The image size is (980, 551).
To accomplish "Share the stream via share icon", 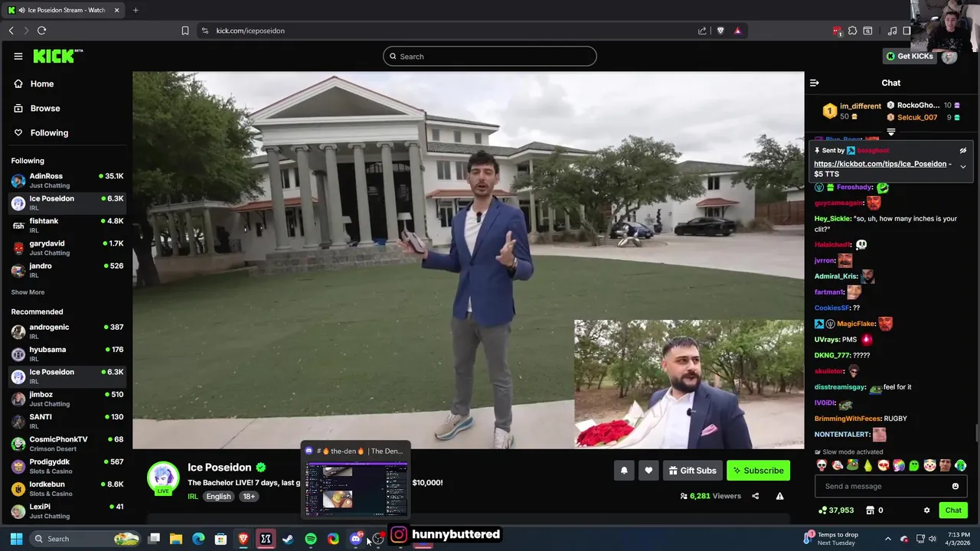I will pos(755,496).
